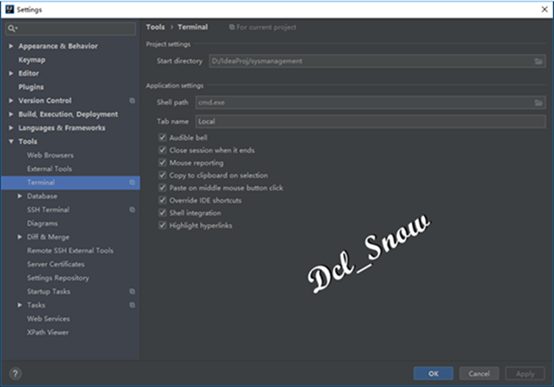Expand the Tasks node arrow

(x=20, y=305)
